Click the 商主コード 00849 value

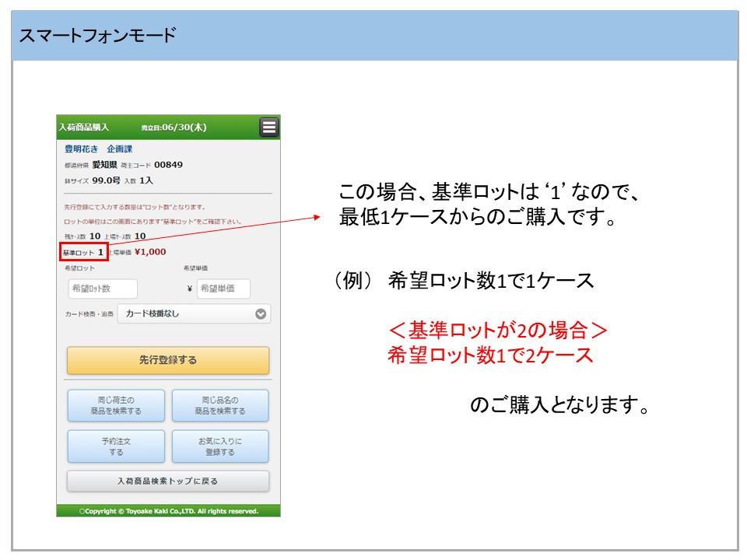pos(168,165)
